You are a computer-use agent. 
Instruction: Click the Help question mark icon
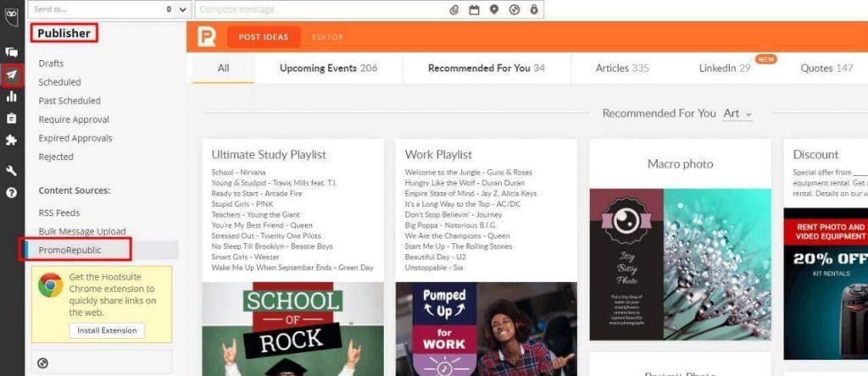[x=12, y=192]
